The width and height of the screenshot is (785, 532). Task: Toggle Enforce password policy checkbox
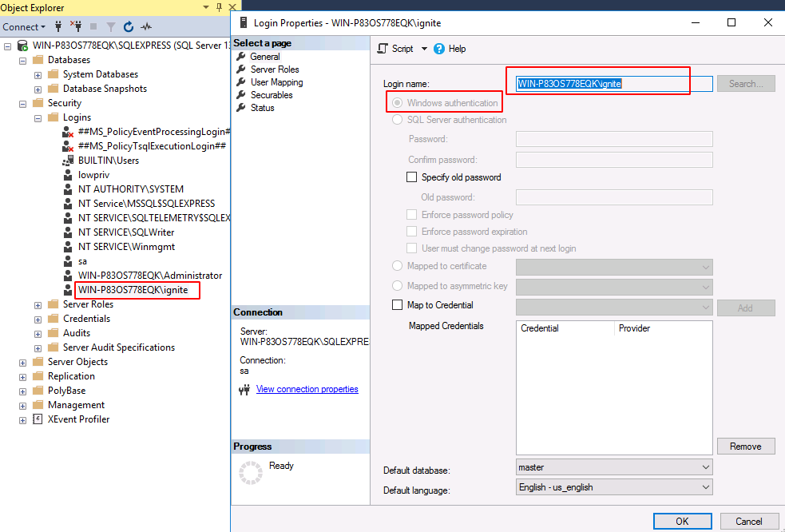[x=411, y=215]
